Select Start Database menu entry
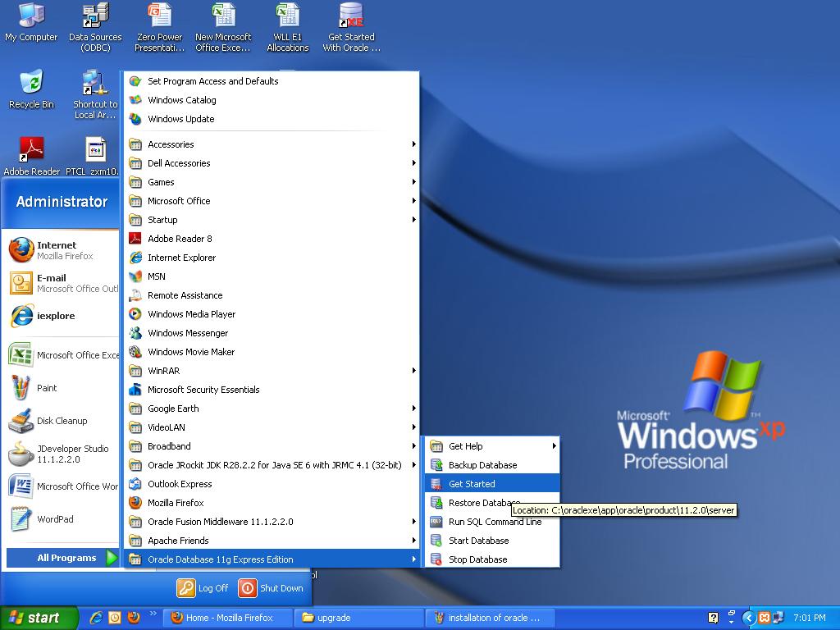 [x=492, y=541]
